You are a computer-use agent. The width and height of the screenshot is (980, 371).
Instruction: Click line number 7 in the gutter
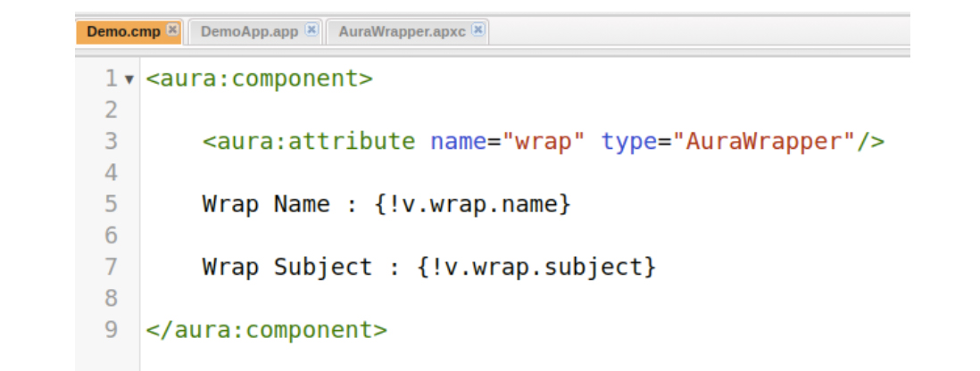[111, 267]
